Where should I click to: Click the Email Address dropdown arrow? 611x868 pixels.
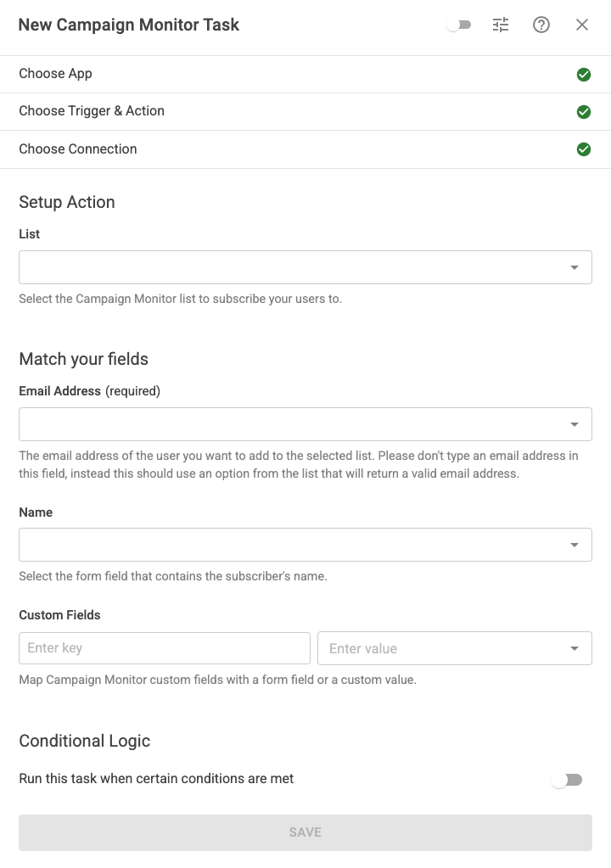[575, 424]
